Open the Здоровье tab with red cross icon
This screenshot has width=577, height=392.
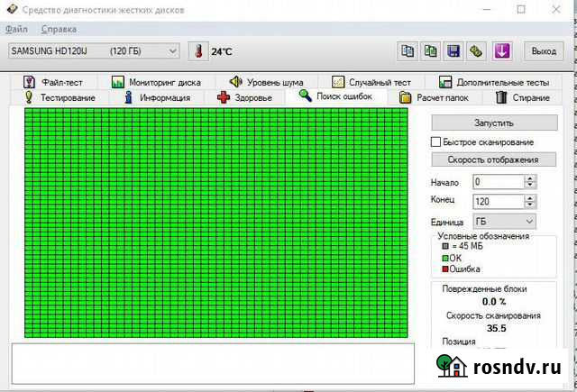tap(243, 97)
